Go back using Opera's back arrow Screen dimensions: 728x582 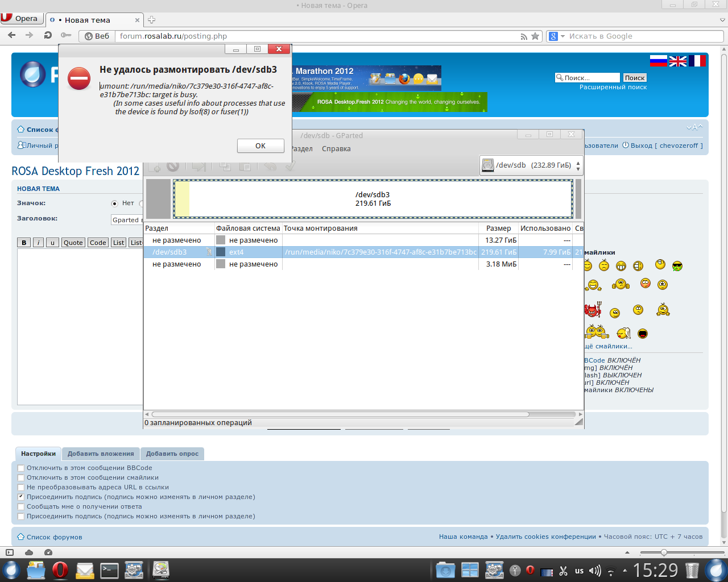11,35
